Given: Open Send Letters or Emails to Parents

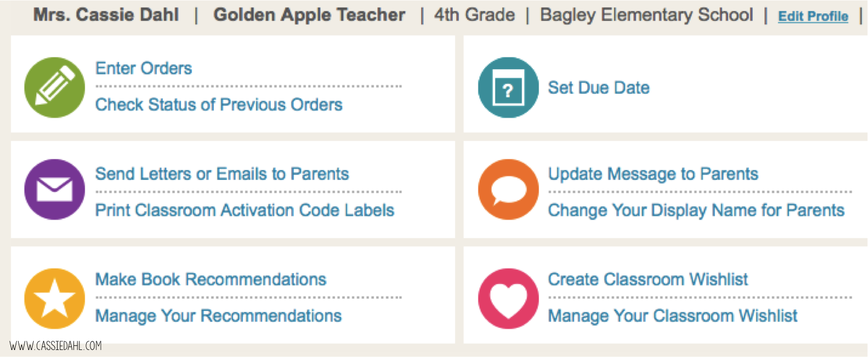Looking at the screenshot, I should tap(222, 174).
